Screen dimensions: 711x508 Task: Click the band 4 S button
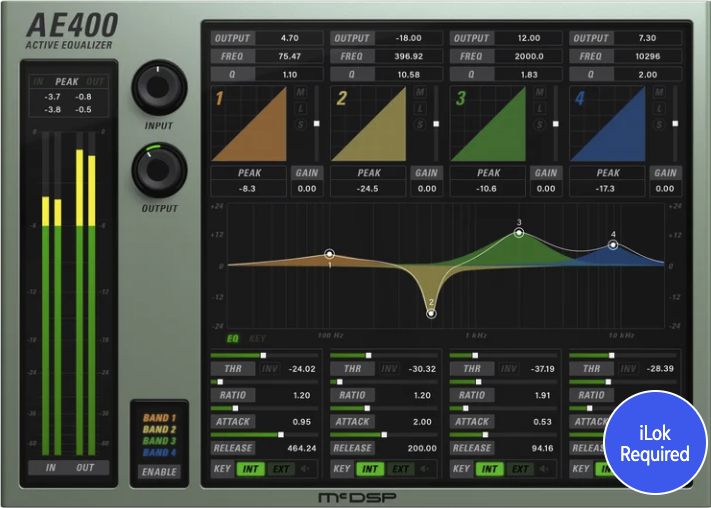pos(659,124)
